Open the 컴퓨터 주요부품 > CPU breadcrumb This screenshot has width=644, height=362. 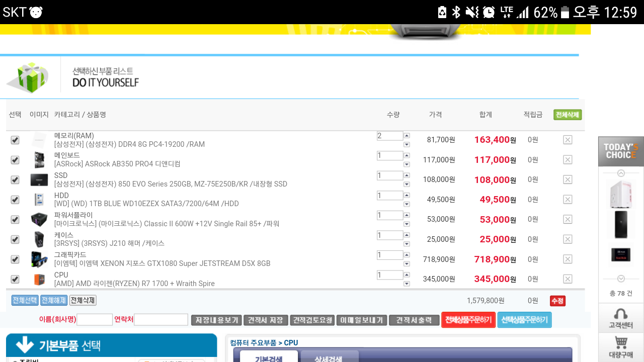click(264, 343)
